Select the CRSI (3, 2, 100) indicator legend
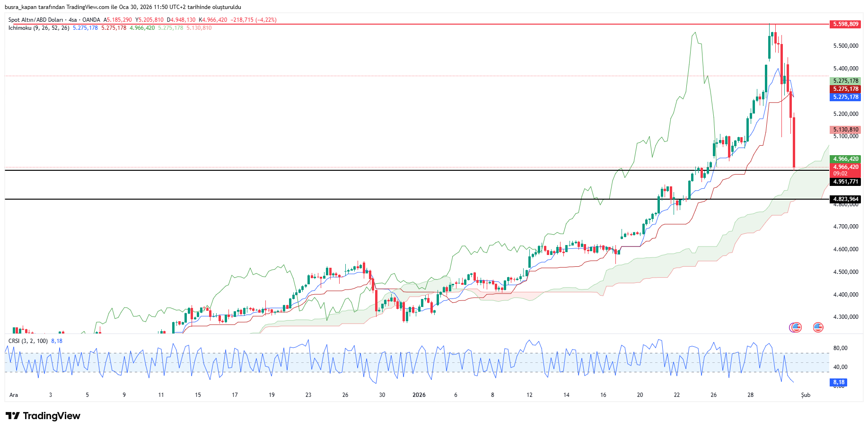This screenshot has width=868, height=430. click(28, 341)
